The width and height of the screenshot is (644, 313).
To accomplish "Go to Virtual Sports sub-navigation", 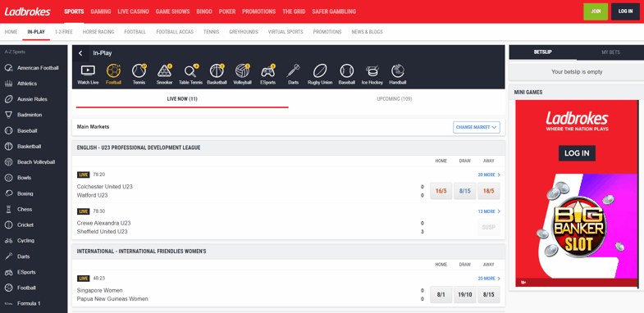I will tap(285, 32).
